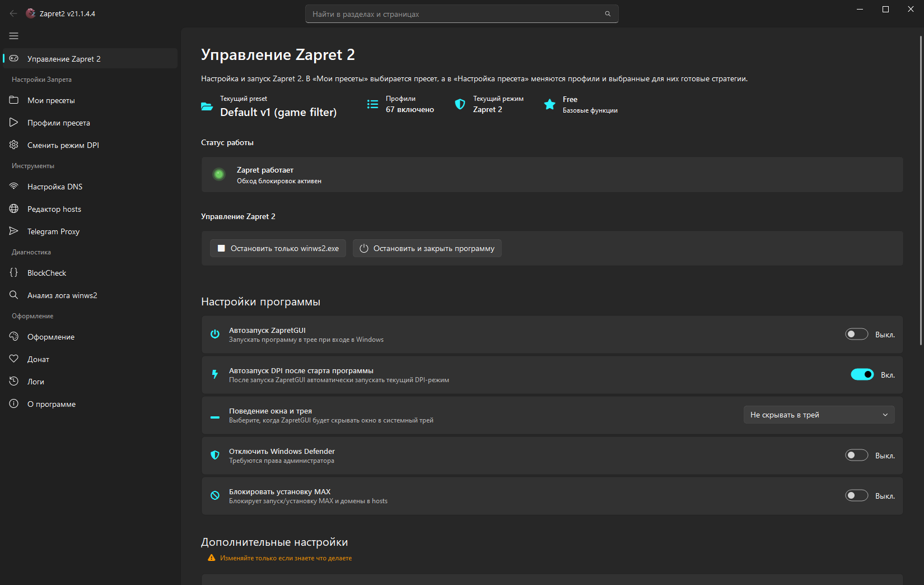Image resolution: width=924 pixels, height=585 pixels.
Task: Click the gear icon for Сменить режим DPI
Action: tap(14, 145)
